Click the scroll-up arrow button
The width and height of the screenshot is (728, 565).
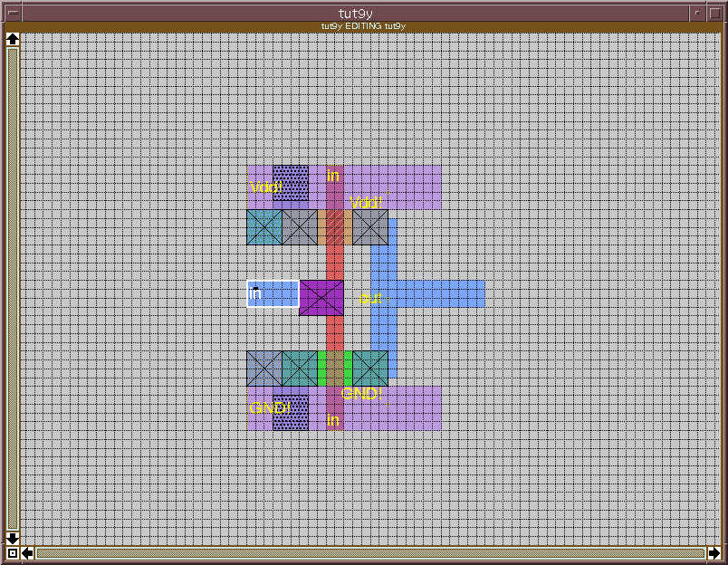tap(13, 39)
